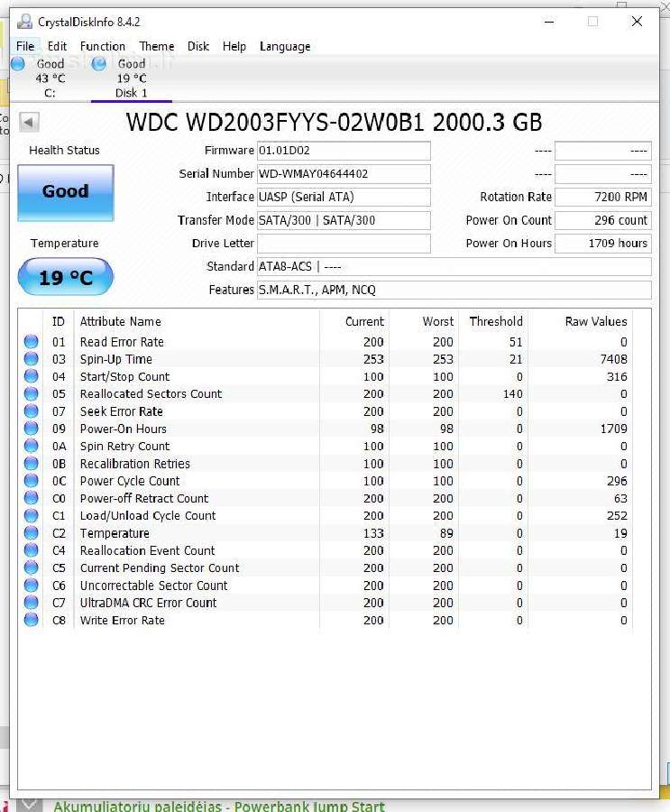The width and height of the screenshot is (670, 812).
Task: Select the C: drive tab at 43 °C
Action: click(x=50, y=78)
